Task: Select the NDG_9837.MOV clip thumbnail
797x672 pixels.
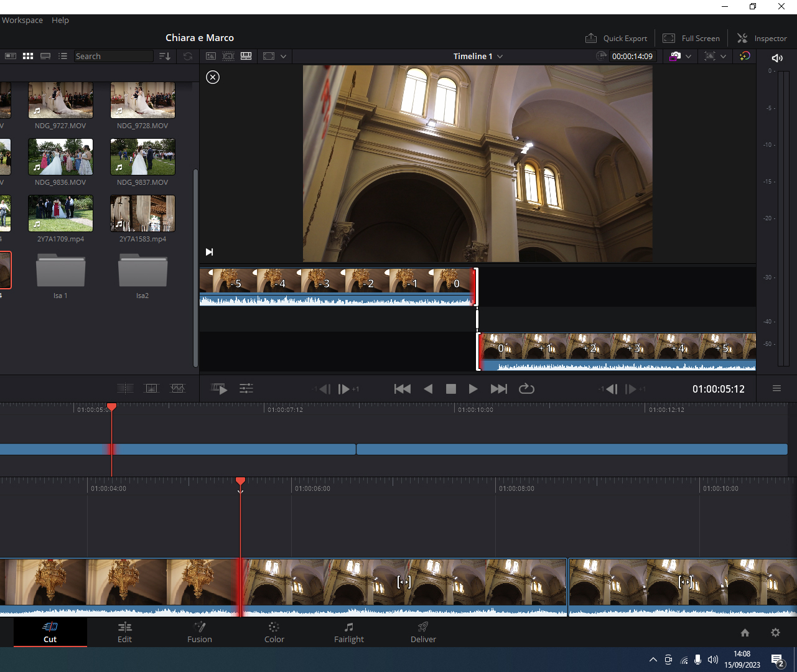Action: tap(142, 157)
